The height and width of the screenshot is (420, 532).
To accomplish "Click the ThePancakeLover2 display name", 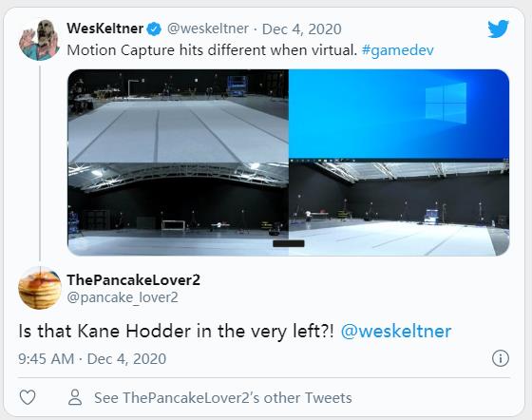I will (133, 280).
